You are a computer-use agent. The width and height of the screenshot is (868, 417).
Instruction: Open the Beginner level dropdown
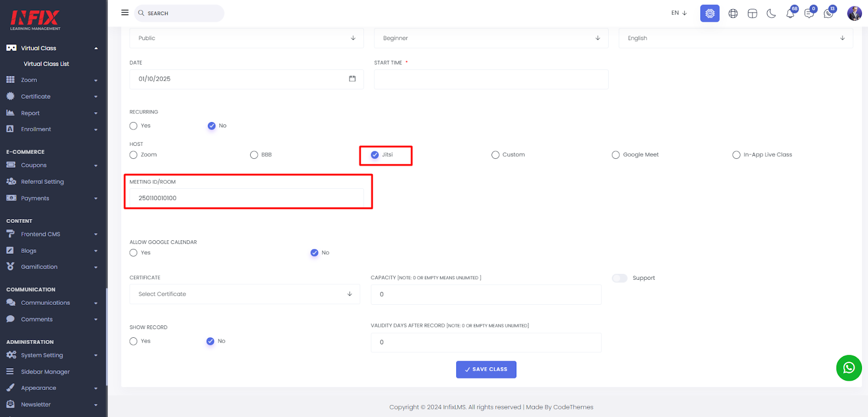(492, 38)
